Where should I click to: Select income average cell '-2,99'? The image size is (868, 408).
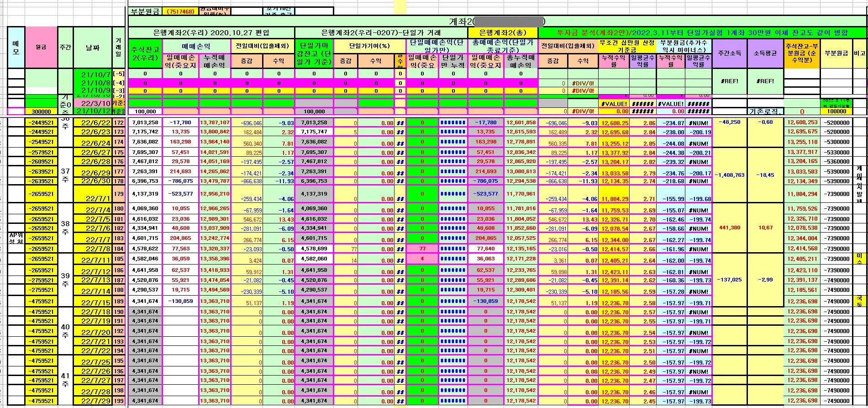(765, 280)
